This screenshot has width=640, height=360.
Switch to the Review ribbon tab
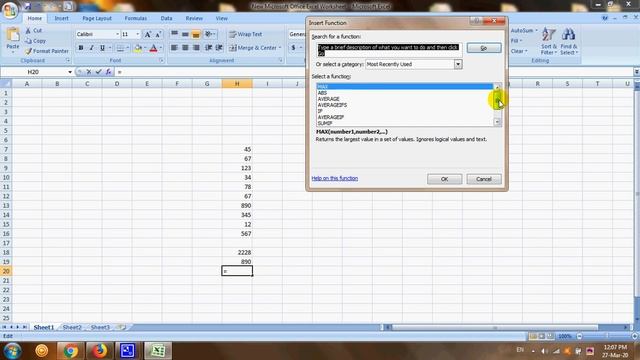click(194, 18)
